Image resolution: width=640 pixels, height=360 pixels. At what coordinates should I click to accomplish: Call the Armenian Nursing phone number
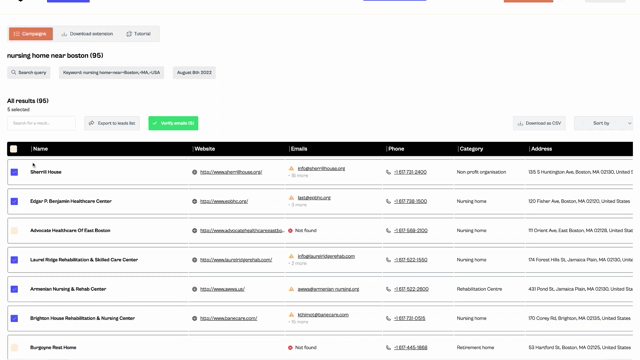point(411,289)
